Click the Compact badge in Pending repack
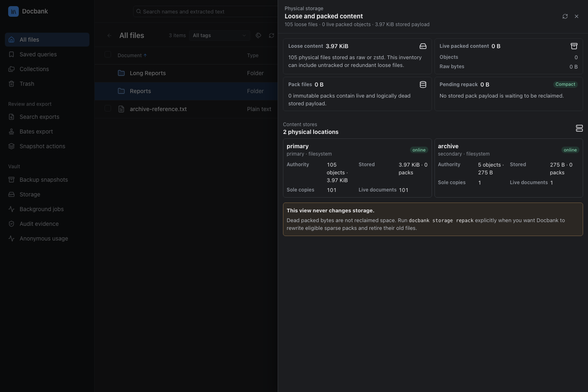Viewport: 588px width, 392px height. tap(566, 85)
